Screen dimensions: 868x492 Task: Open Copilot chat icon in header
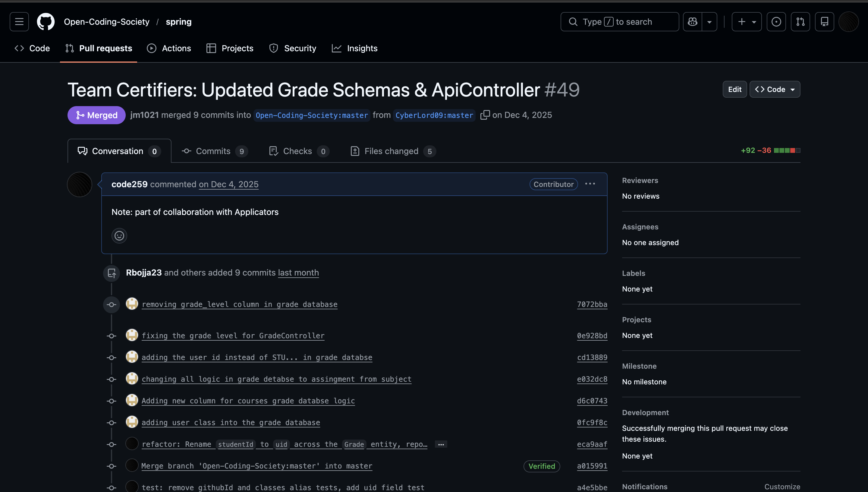(x=692, y=22)
